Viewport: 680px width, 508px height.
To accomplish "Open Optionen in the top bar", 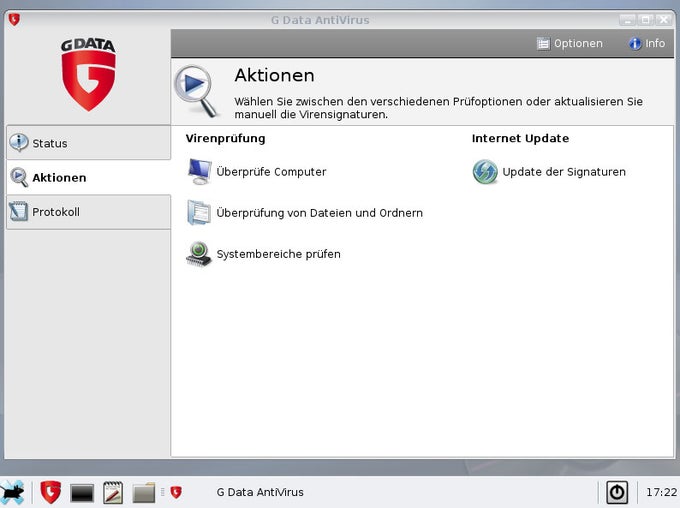I will [569, 43].
